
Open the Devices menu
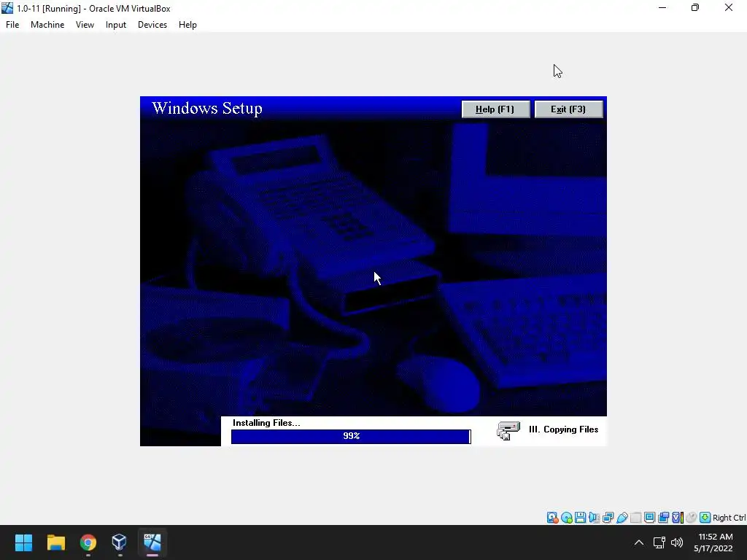152,25
